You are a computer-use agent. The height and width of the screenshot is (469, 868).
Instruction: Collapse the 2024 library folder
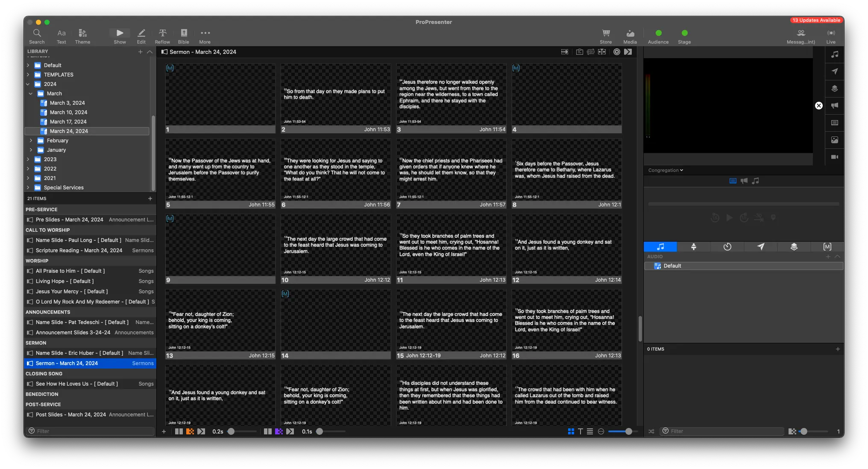coord(28,84)
